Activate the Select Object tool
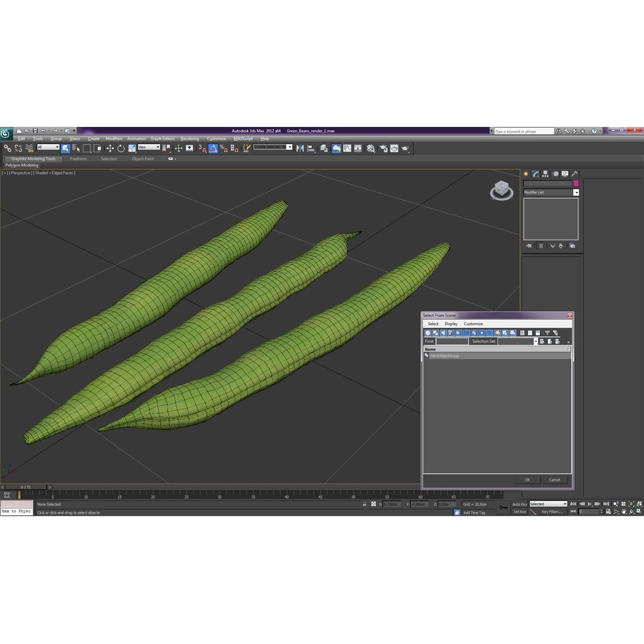The image size is (644, 644). pyautogui.click(x=66, y=148)
